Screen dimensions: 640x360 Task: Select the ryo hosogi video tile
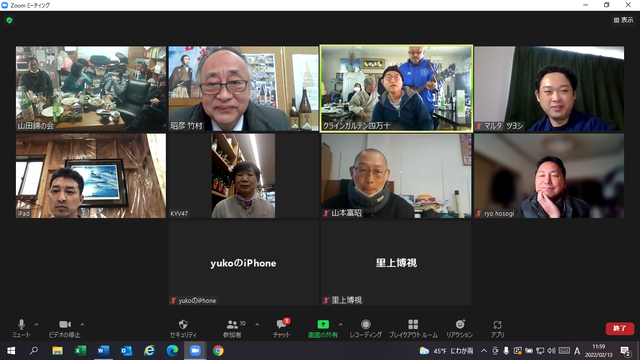pos(549,176)
